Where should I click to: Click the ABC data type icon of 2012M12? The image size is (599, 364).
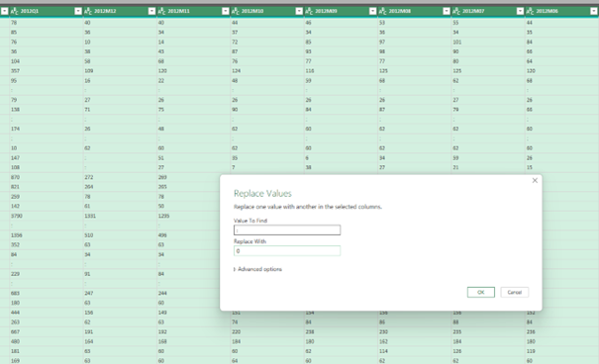88,12
